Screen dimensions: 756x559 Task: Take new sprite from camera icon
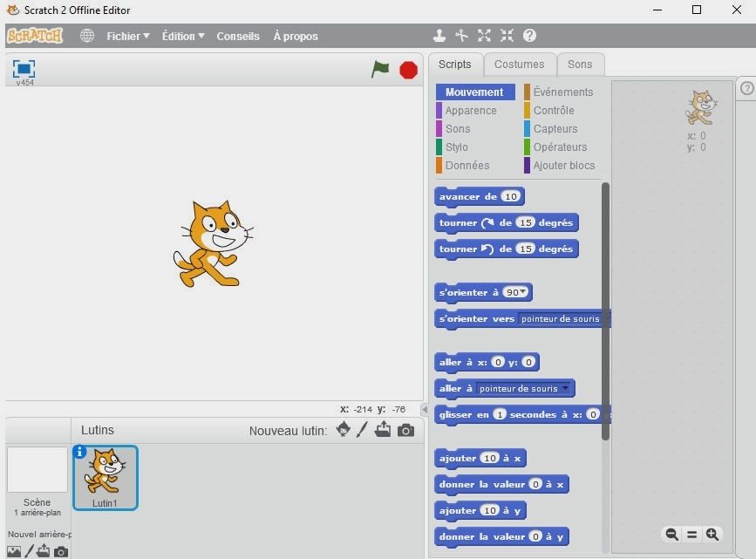405,430
